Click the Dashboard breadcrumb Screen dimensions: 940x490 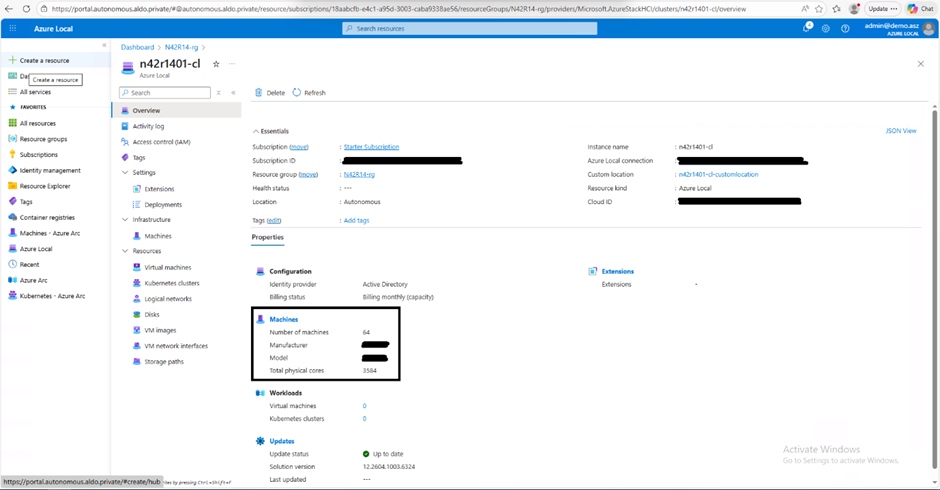[x=137, y=47]
